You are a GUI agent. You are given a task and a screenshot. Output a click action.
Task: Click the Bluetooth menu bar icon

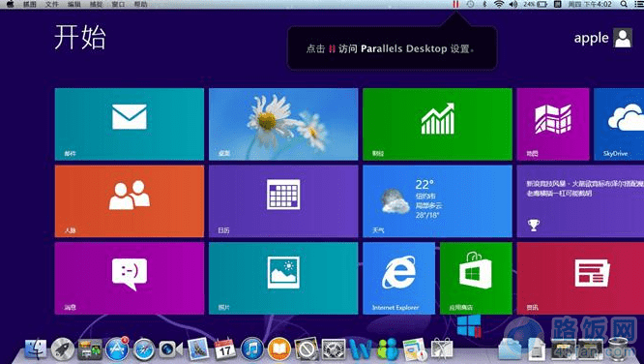point(484,4)
